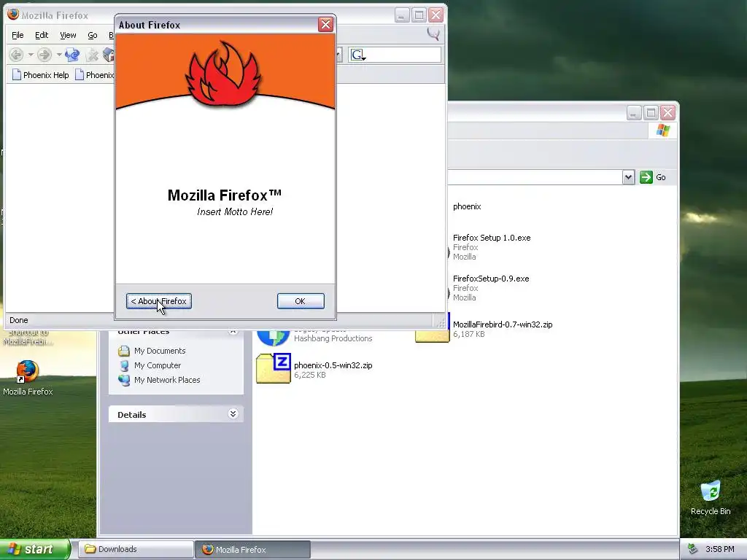This screenshot has height=560, width=747.
Task: Open the Back history dropdown arrow
Action: [31, 55]
